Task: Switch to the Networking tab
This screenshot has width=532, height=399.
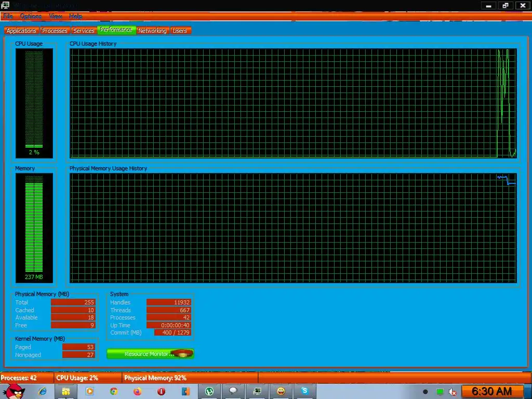Action: (x=152, y=31)
